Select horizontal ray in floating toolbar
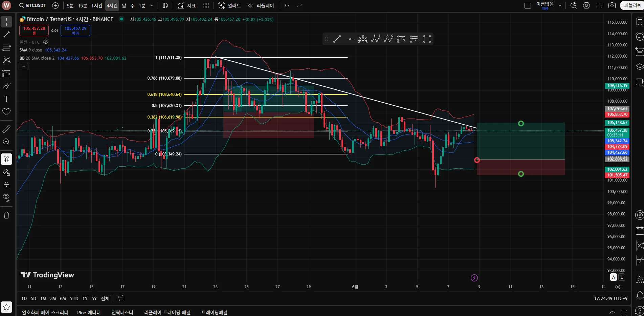 pyautogui.click(x=350, y=39)
